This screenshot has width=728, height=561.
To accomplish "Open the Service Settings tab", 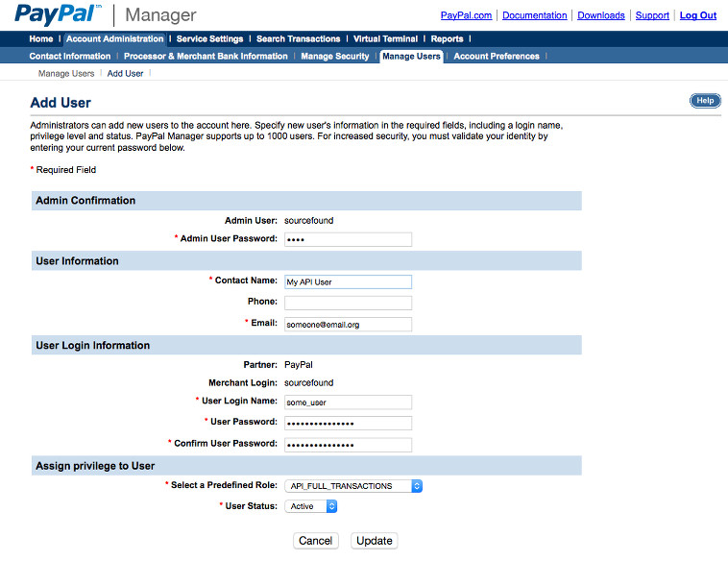I will [x=209, y=39].
